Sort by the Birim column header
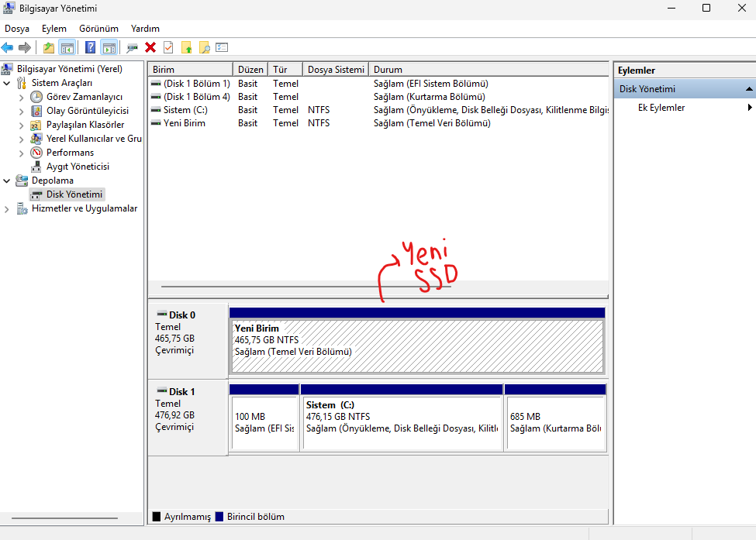This screenshot has height=540, width=756. (190, 70)
